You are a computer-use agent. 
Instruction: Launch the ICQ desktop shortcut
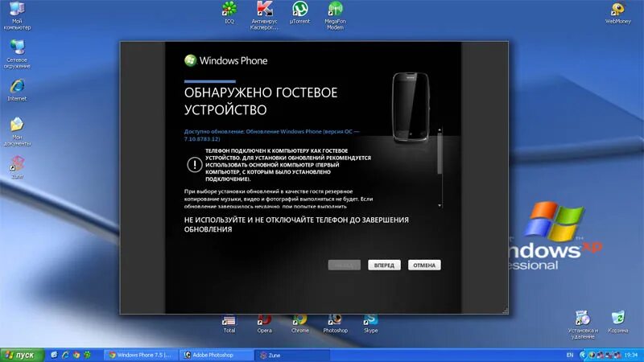click(229, 12)
